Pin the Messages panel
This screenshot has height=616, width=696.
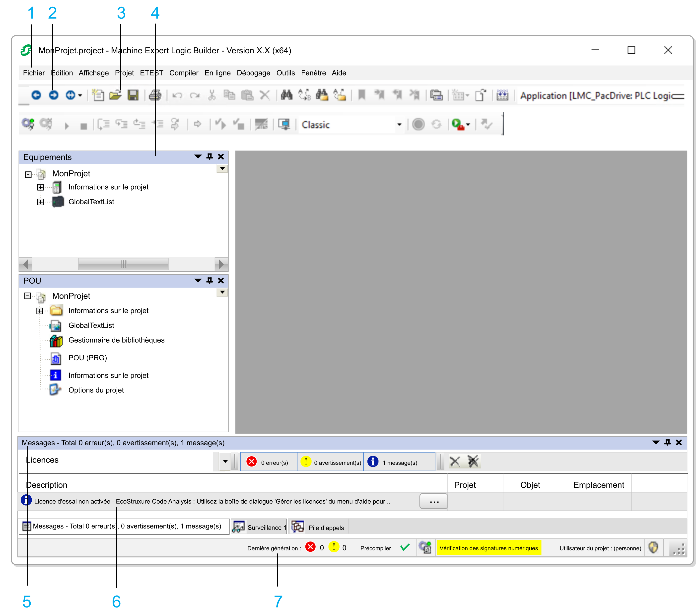(x=668, y=443)
